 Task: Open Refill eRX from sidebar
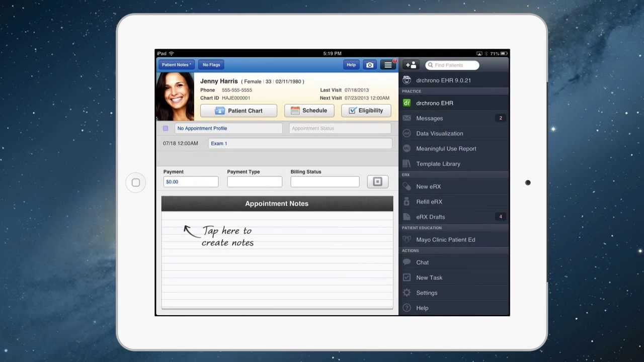click(454, 202)
